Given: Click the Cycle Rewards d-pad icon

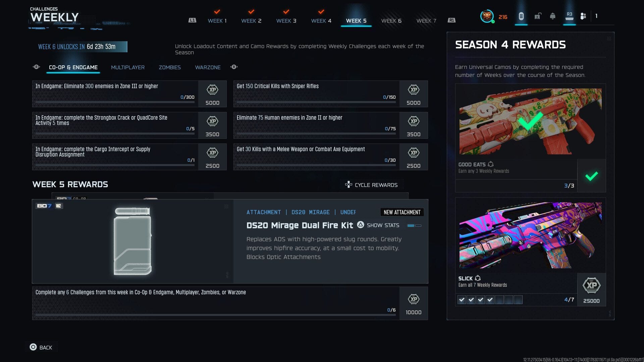Looking at the screenshot, I should pos(348,184).
